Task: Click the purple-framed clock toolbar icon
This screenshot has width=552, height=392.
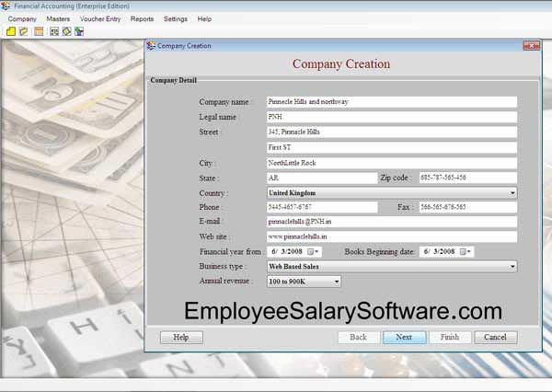Action: [x=54, y=31]
